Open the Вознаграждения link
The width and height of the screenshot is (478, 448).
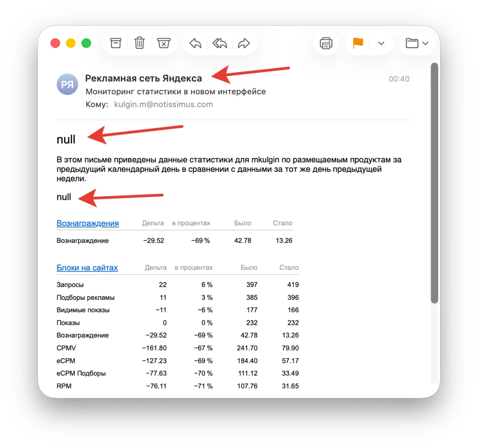point(88,223)
